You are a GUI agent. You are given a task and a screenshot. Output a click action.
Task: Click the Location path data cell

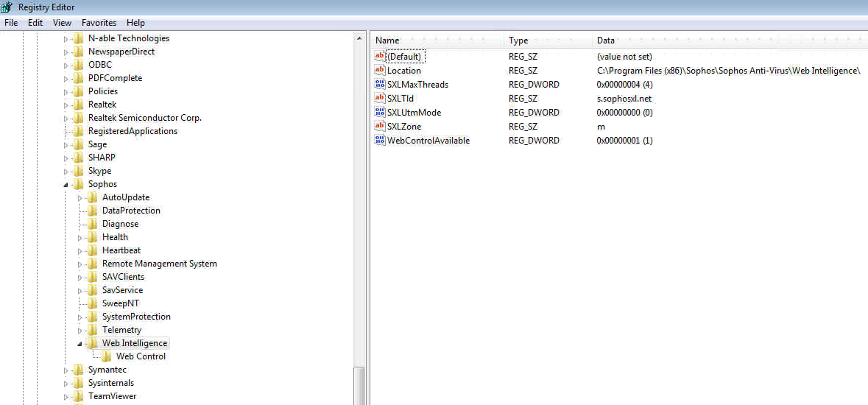[x=729, y=71]
